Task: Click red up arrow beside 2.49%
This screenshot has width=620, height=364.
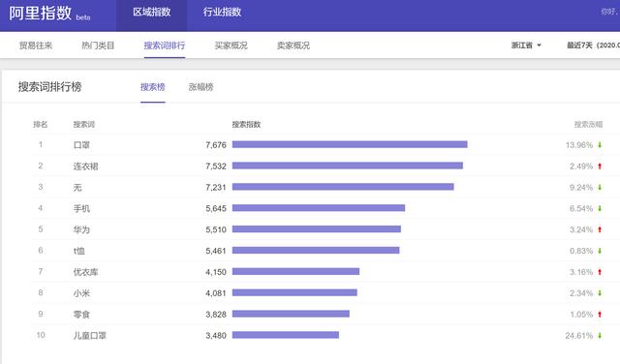Action: pos(600,167)
